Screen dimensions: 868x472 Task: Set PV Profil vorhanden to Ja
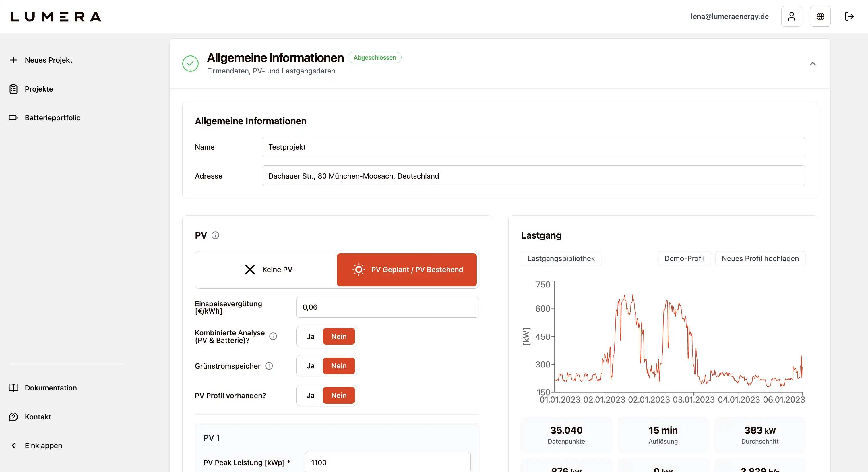point(310,395)
